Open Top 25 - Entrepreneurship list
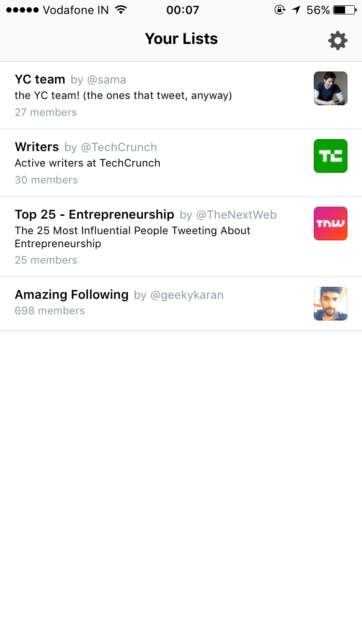Image resolution: width=362 pixels, height=644 pixels. [x=181, y=237]
